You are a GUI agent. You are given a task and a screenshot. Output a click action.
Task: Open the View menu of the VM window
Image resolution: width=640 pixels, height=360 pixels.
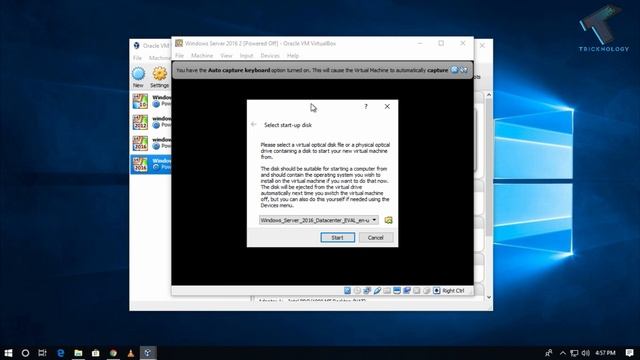pos(226,56)
